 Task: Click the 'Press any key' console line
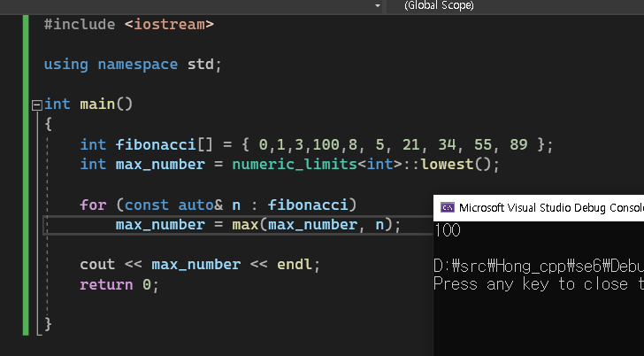pos(531,284)
